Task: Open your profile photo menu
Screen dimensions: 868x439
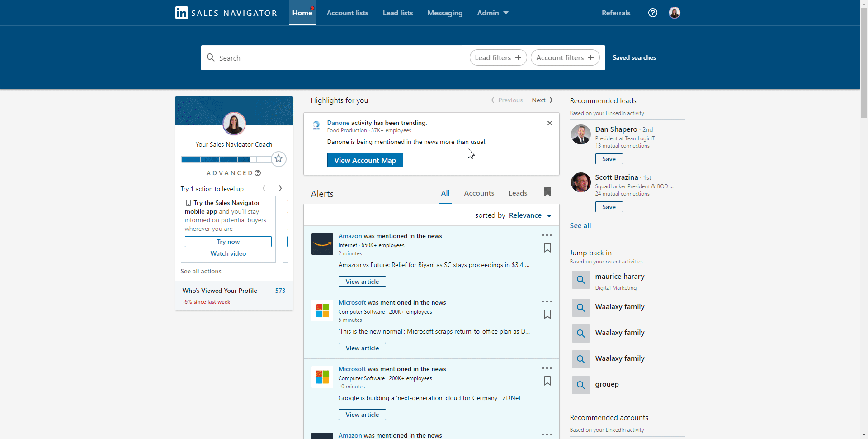Action: pyautogui.click(x=674, y=13)
